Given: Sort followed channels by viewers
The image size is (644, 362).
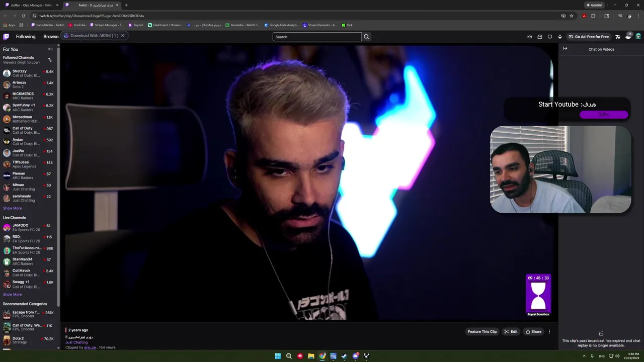Looking at the screenshot, I should pyautogui.click(x=50, y=60).
